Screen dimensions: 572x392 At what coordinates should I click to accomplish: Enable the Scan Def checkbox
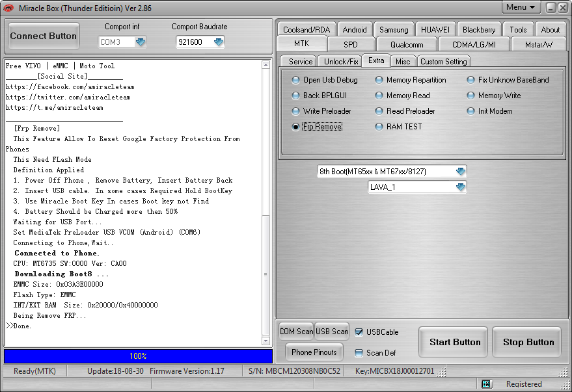[x=359, y=352]
